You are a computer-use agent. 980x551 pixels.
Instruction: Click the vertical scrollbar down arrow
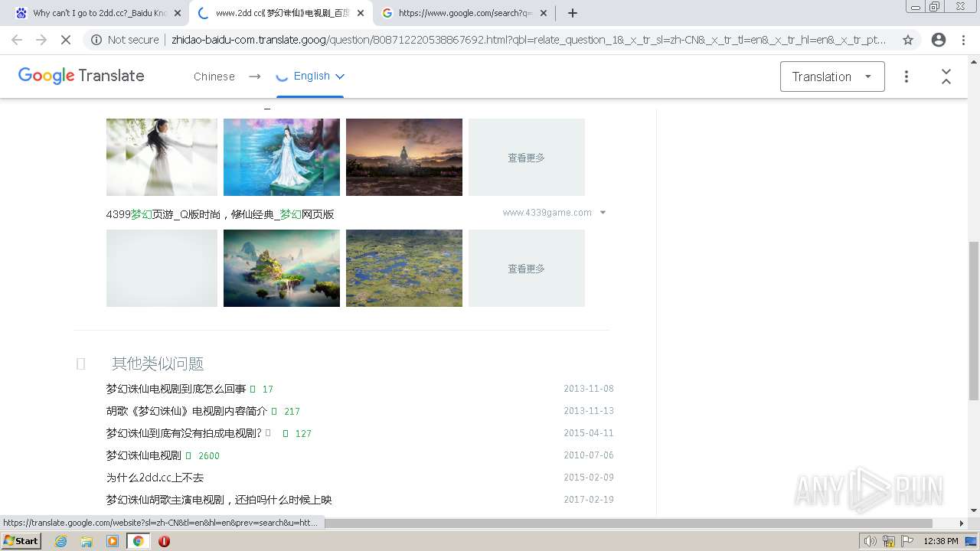(973, 510)
